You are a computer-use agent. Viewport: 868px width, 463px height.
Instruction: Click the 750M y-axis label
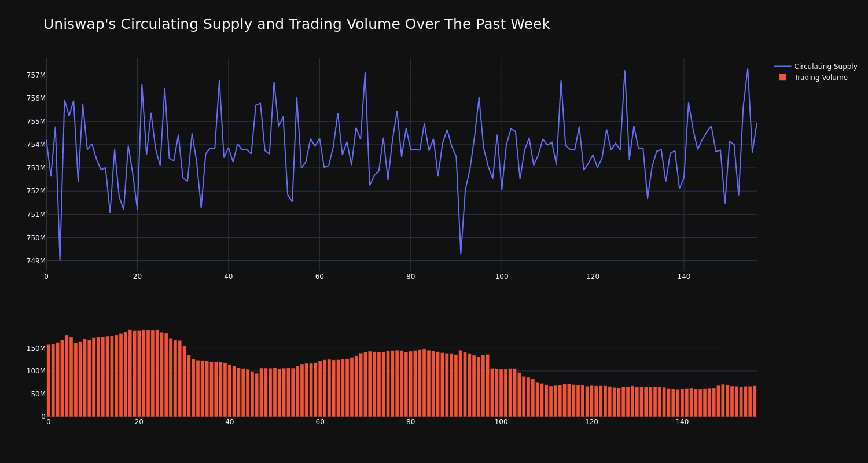pos(36,237)
